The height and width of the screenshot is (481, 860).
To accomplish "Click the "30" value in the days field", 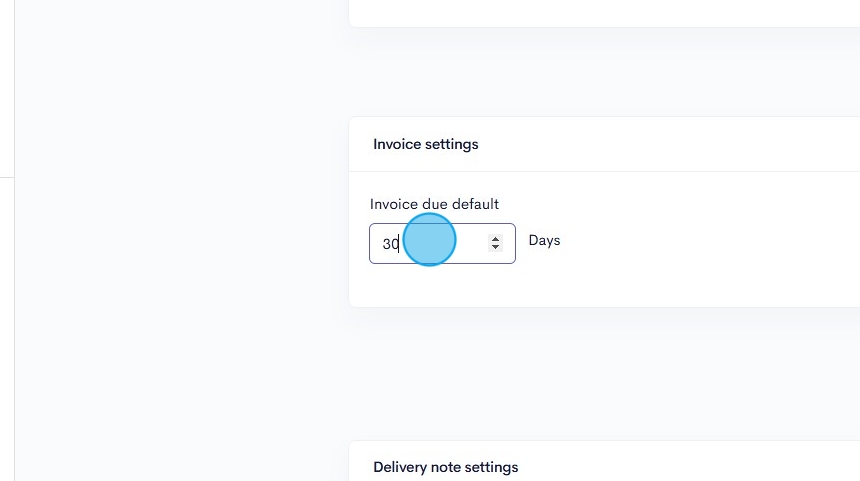I will (x=390, y=243).
